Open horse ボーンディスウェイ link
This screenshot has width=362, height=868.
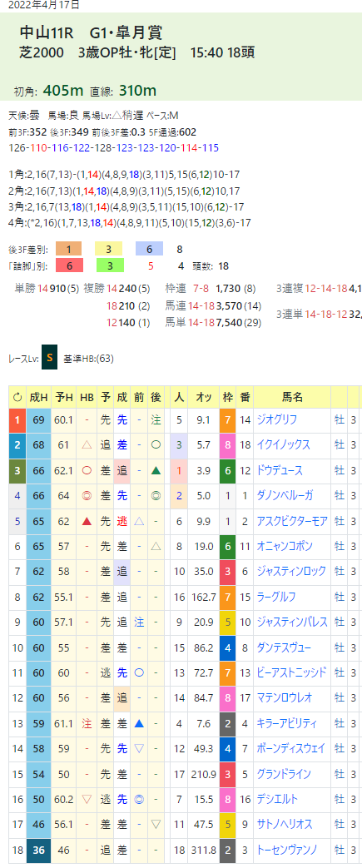[290, 748]
